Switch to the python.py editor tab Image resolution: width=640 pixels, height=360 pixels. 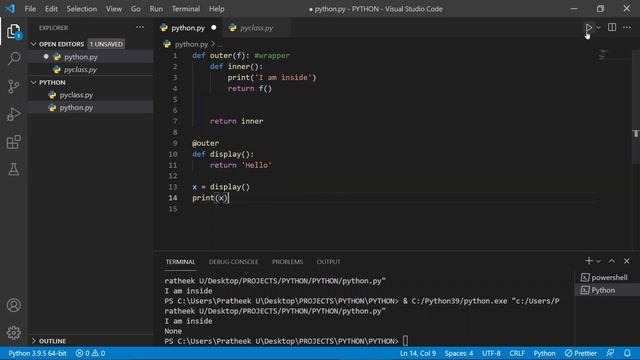pyautogui.click(x=188, y=28)
